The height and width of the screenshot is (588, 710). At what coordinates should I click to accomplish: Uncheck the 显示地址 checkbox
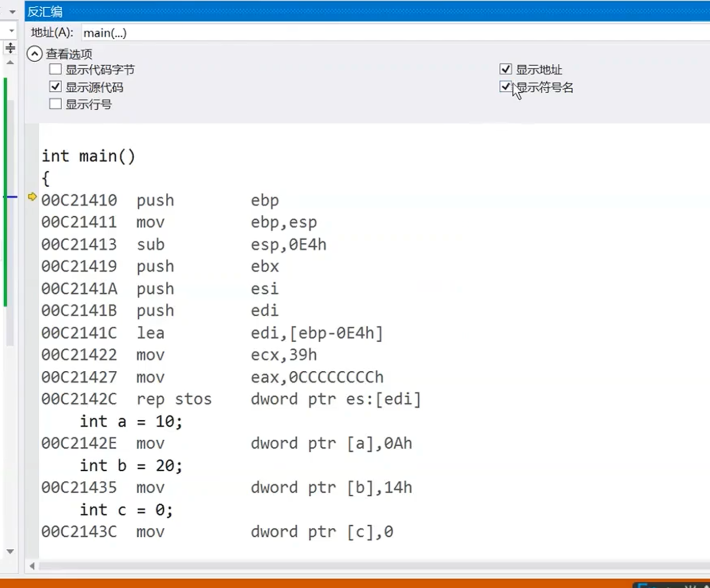(505, 69)
